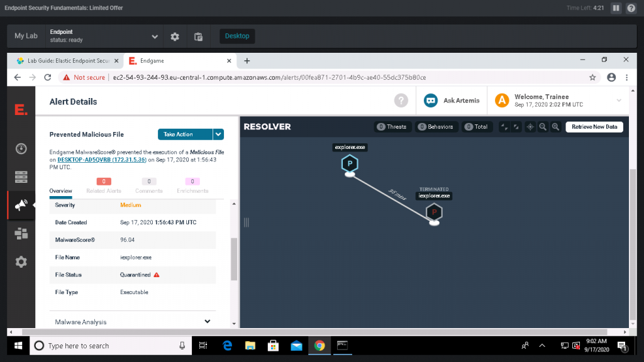Zoom in the Resolver graph
Image resolution: width=644 pixels, height=362 pixels.
pos(555,127)
